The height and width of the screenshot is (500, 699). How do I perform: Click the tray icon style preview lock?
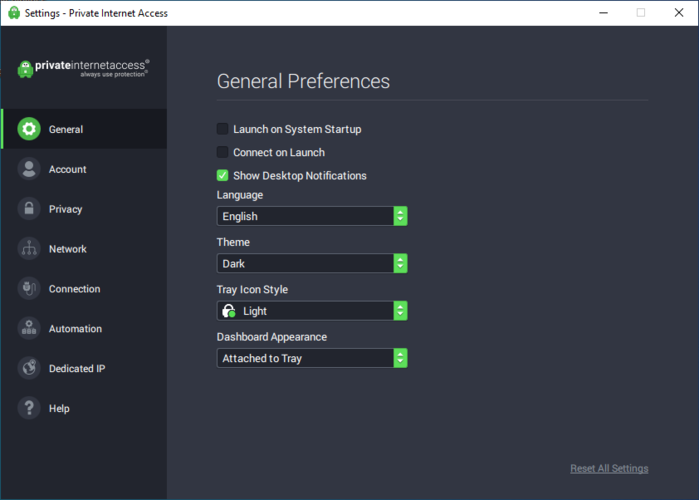(229, 311)
